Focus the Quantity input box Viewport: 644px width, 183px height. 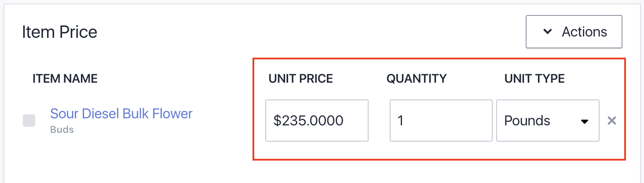pyautogui.click(x=441, y=121)
